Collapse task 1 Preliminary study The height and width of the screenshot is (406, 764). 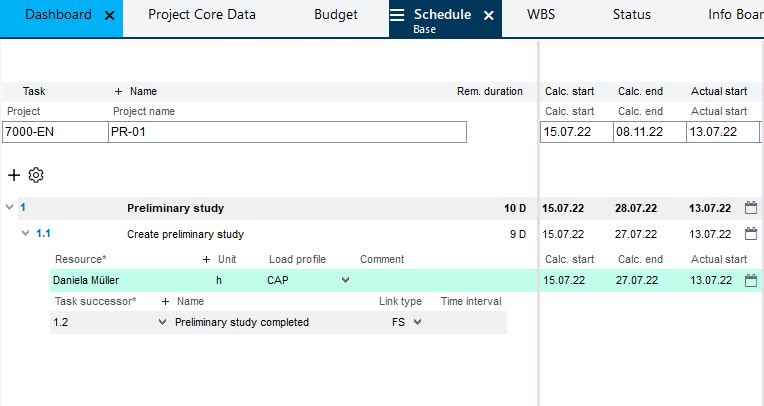click(10, 208)
